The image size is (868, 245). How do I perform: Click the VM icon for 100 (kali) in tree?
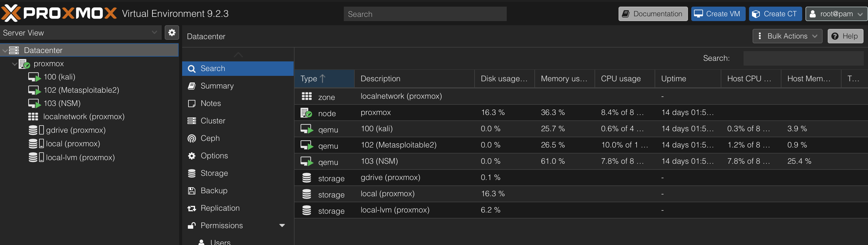(34, 77)
